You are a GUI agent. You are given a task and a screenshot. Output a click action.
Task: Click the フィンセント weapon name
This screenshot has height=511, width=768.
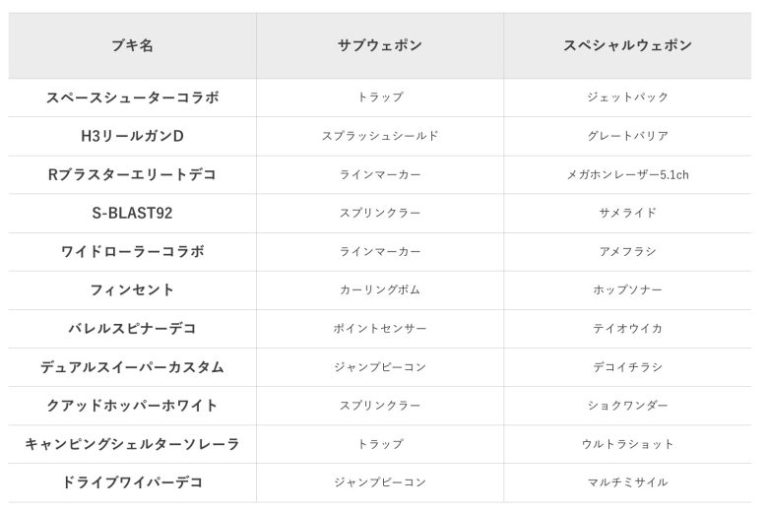click(x=132, y=290)
